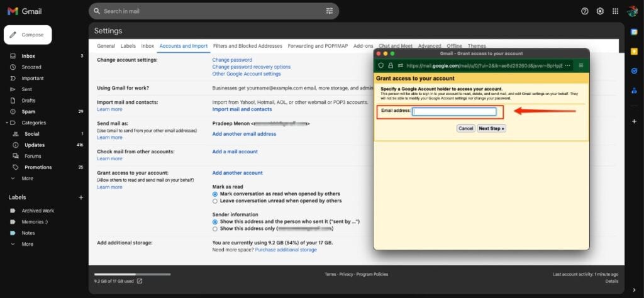Open the Google apps grid

[x=615, y=11]
